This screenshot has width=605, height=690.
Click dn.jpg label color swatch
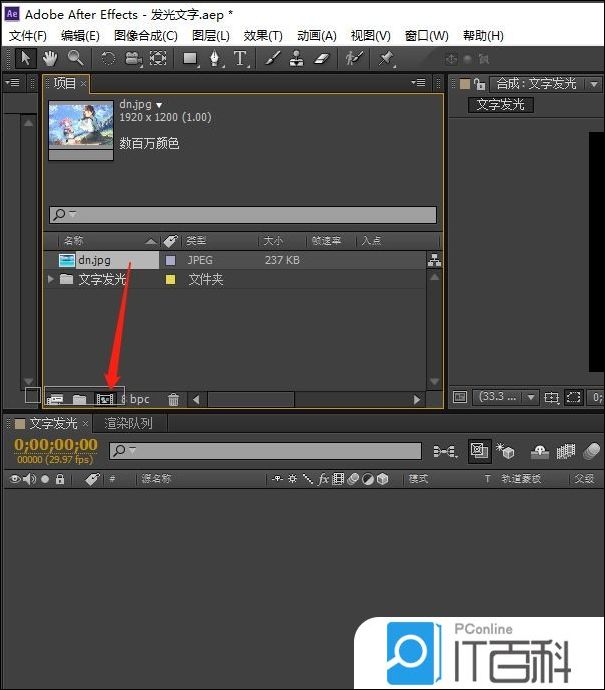170,261
